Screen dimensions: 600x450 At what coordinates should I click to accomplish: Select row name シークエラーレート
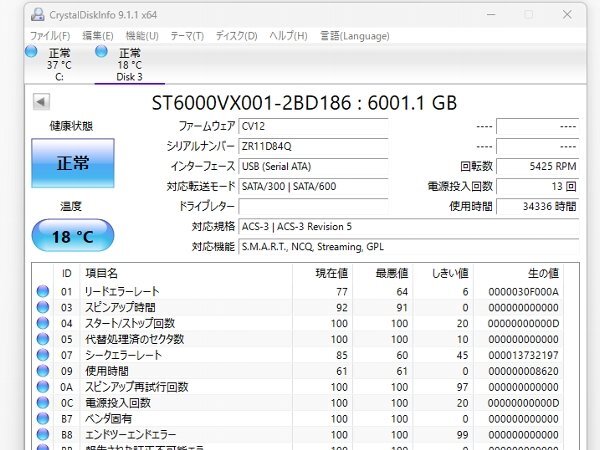(123, 355)
